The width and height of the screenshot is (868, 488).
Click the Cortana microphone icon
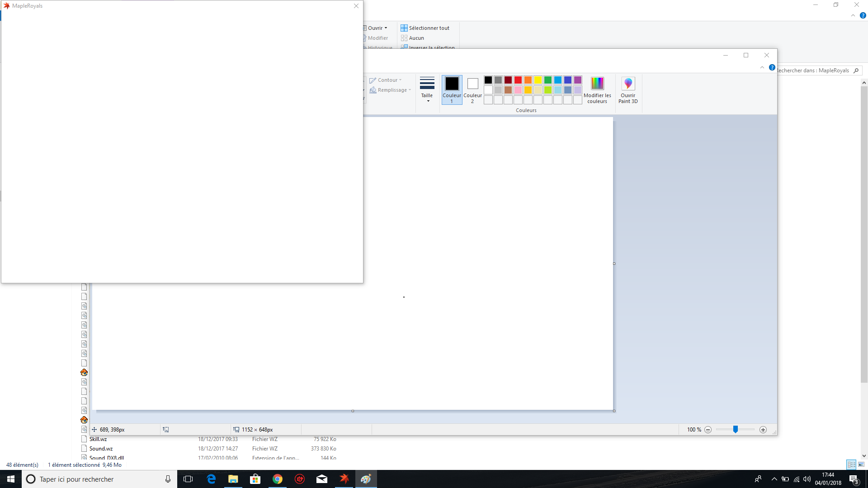(168, 479)
